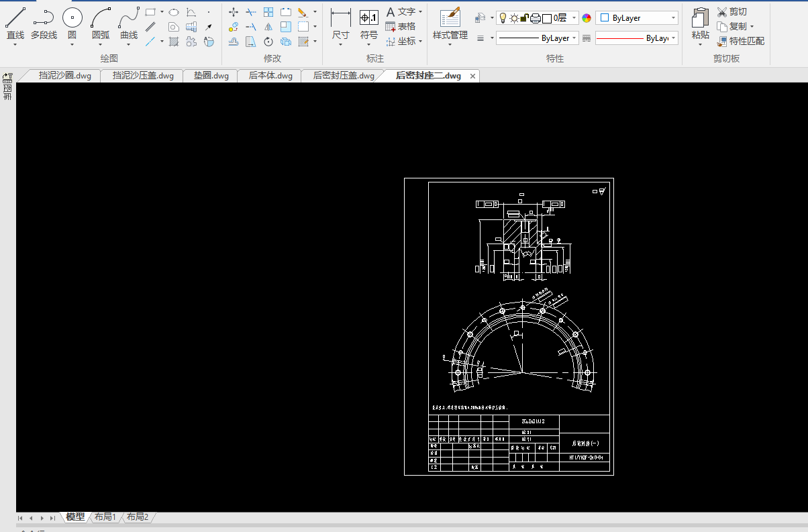Open the 尺寸 (Dimension) tool
Image resolution: width=808 pixels, height=532 pixels.
pyautogui.click(x=341, y=19)
